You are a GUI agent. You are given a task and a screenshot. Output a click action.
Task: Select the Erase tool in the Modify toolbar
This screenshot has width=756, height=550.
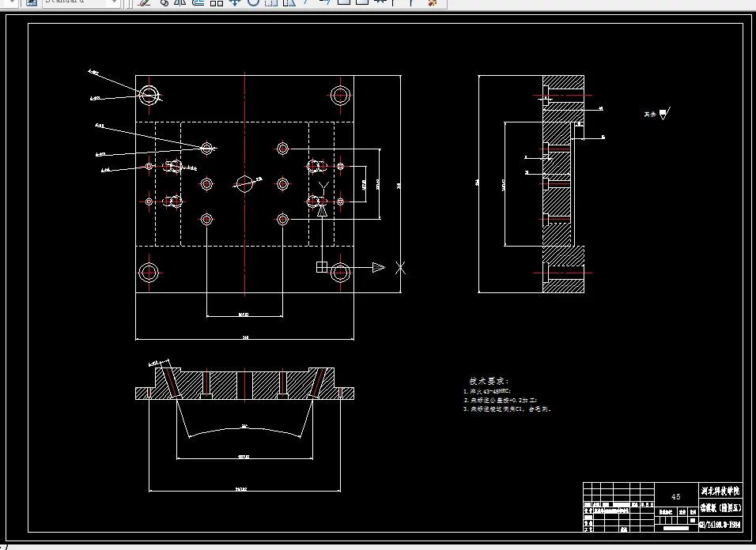click(x=144, y=2)
